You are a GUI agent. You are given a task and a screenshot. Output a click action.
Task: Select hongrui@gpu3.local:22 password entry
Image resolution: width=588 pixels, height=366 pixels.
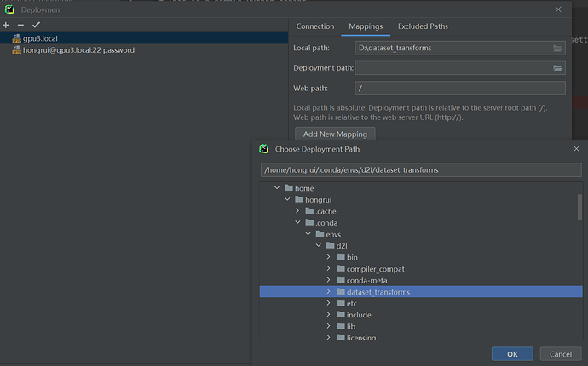144,50
